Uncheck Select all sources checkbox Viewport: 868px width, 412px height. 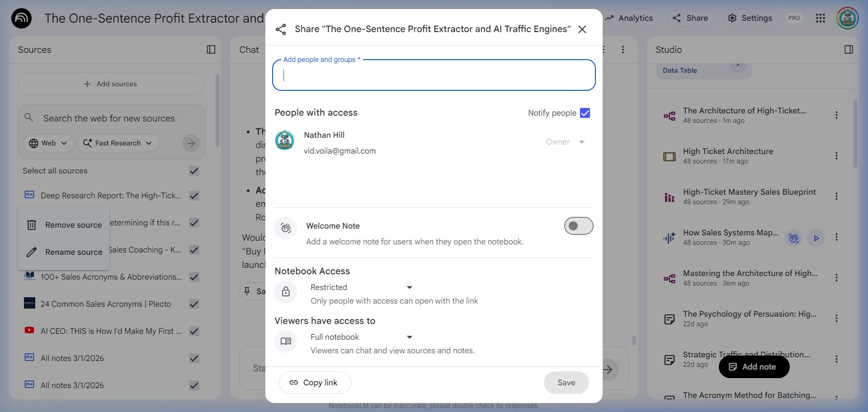194,171
